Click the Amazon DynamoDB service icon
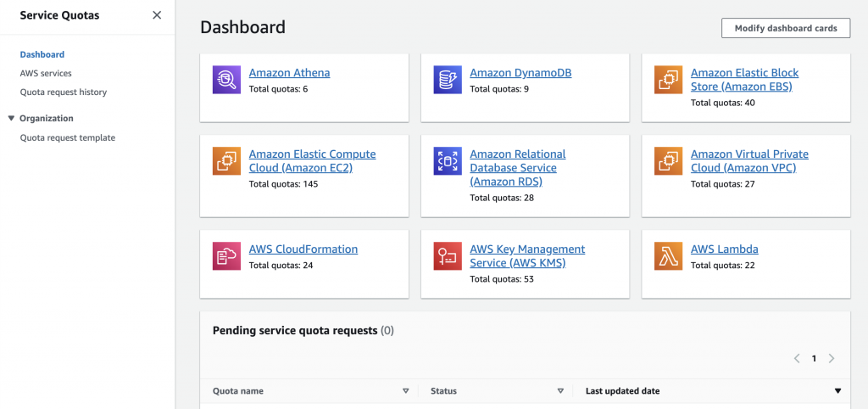868x409 pixels. 448,79
